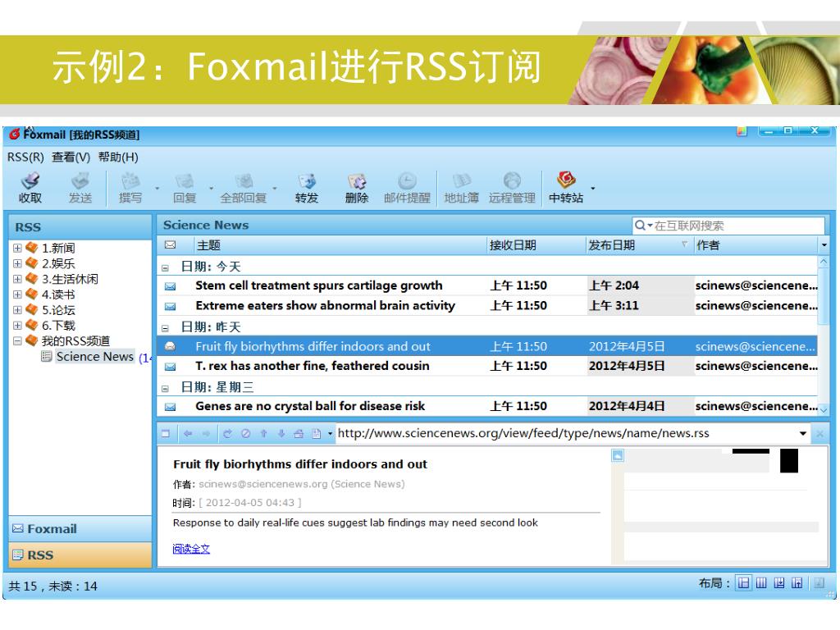The image size is (840, 630).
Task: Expand the 6.下载 tree node
Action: pyautogui.click(x=18, y=326)
